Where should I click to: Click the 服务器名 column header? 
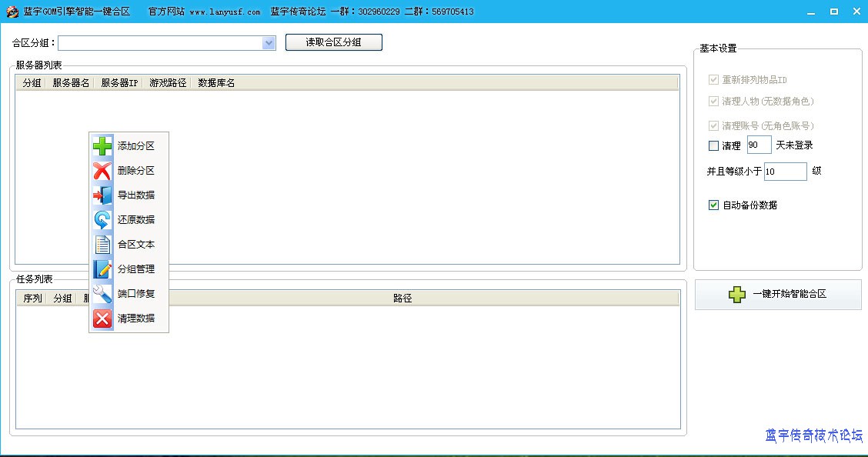[x=71, y=83]
